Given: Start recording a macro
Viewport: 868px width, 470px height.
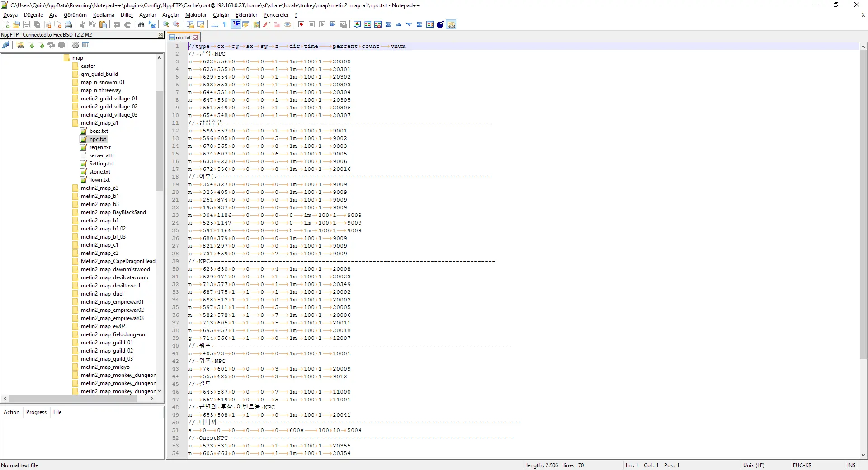Looking at the screenshot, I should tap(301, 24).
